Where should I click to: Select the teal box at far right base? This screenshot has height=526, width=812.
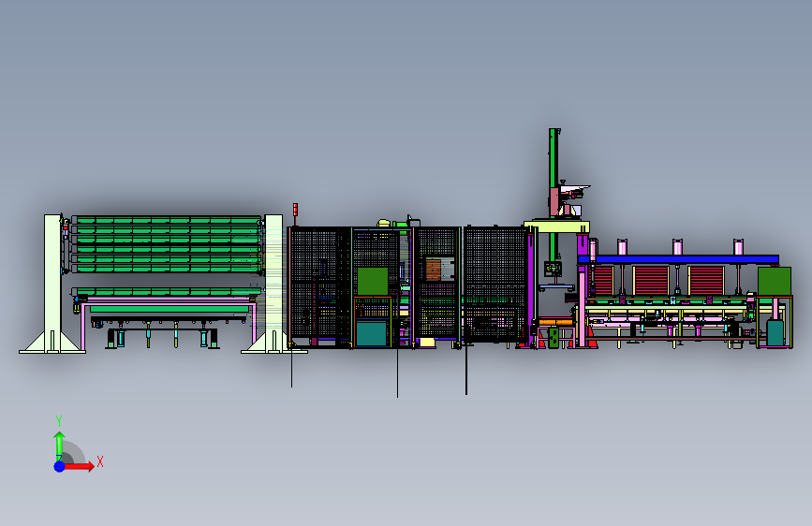pos(775,333)
